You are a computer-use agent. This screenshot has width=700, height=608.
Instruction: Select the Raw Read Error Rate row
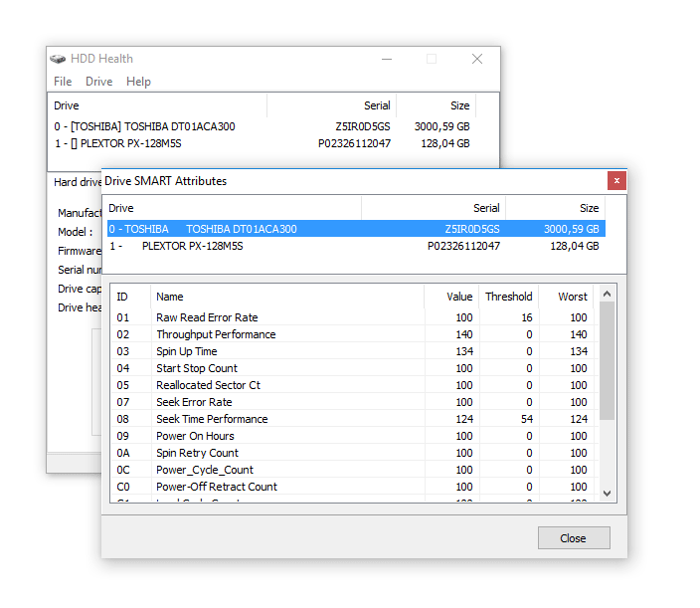pyautogui.click(x=353, y=317)
